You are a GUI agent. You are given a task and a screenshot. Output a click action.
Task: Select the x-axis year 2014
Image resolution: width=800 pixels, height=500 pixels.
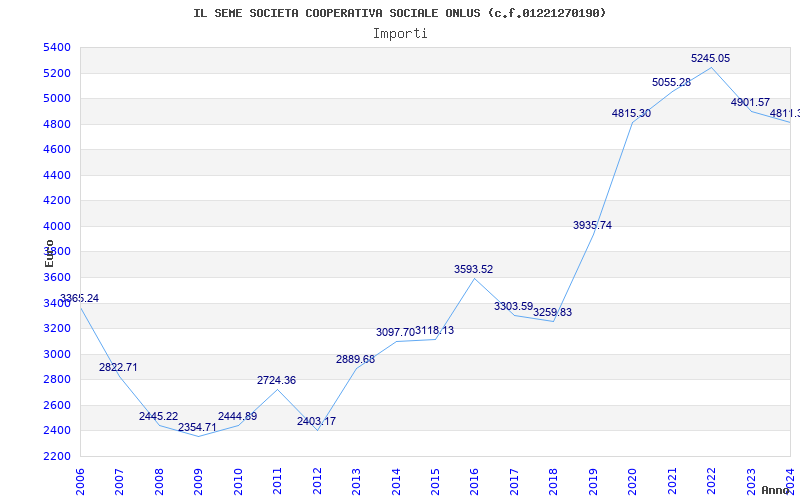click(396, 482)
